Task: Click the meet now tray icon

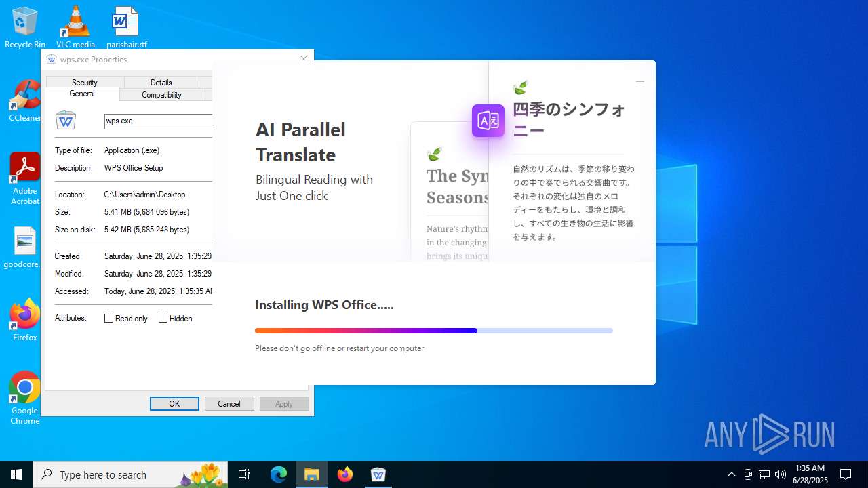Action: [748, 474]
